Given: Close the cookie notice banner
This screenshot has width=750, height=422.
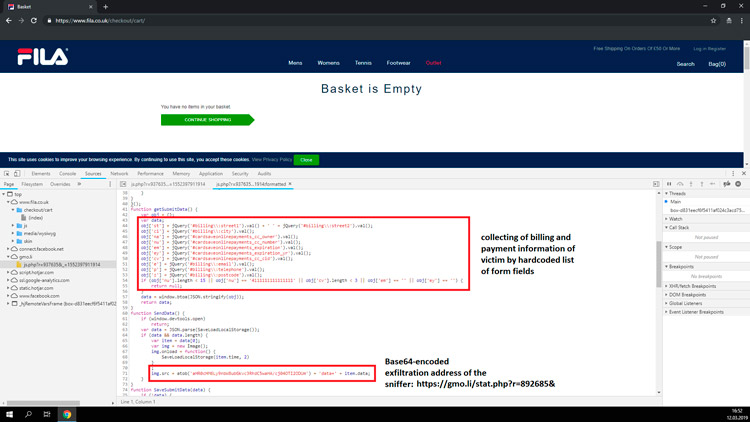Looking at the screenshot, I should tap(306, 159).
